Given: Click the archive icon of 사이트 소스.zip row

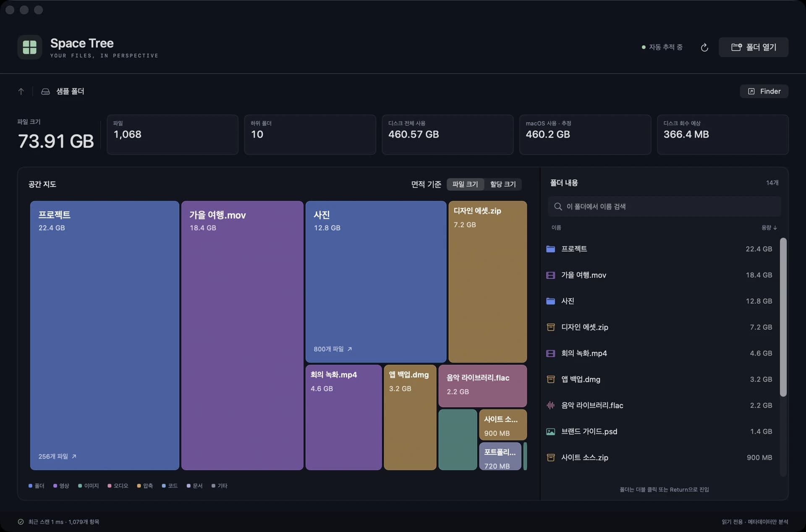Looking at the screenshot, I should 550,458.
